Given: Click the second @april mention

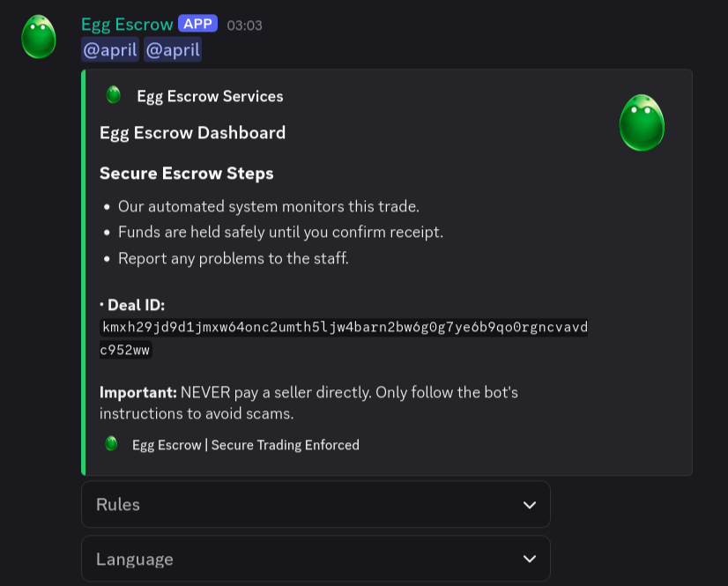Looking at the screenshot, I should 173,49.
